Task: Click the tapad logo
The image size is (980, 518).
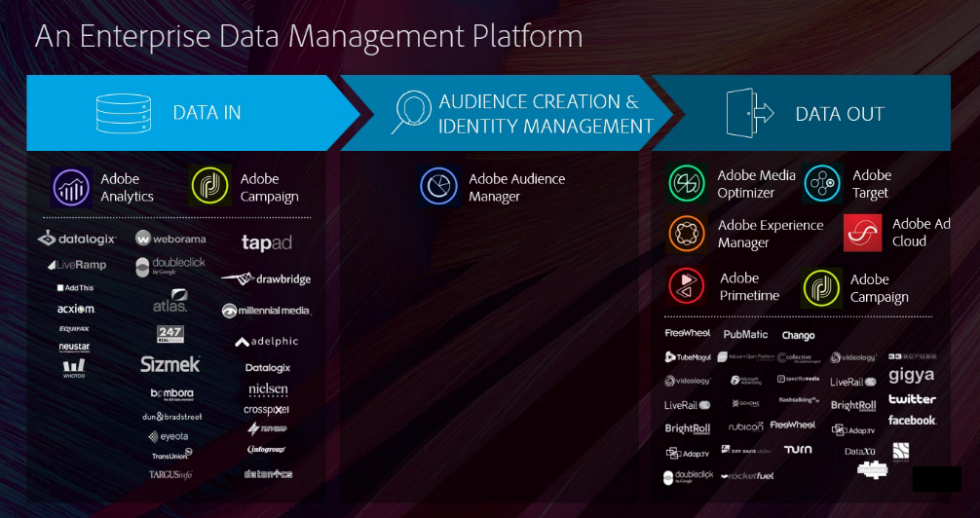Action: click(x=267, y=243)
